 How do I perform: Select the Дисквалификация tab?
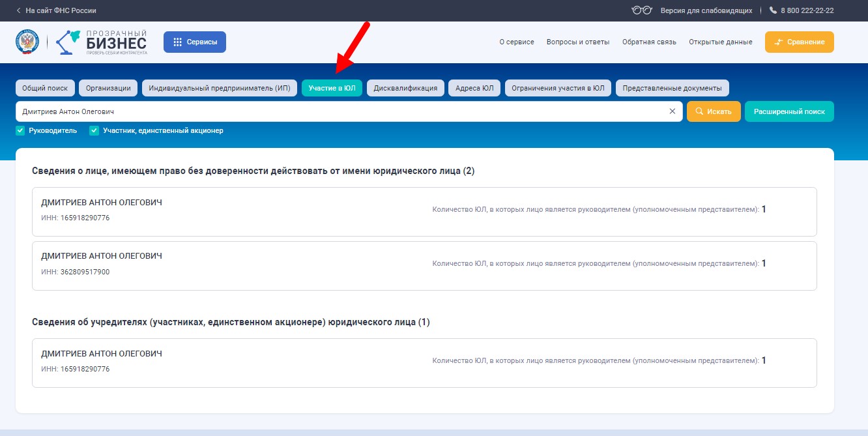tap(405, 87)
